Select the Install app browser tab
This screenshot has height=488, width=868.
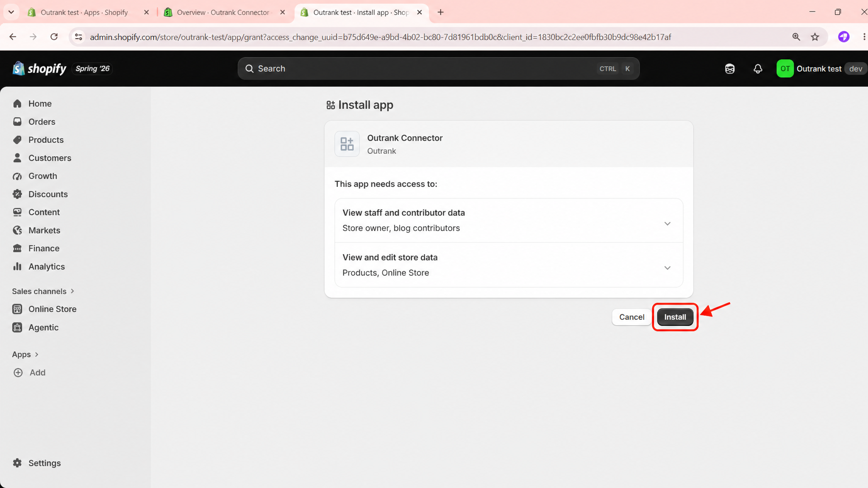[360, 12]
